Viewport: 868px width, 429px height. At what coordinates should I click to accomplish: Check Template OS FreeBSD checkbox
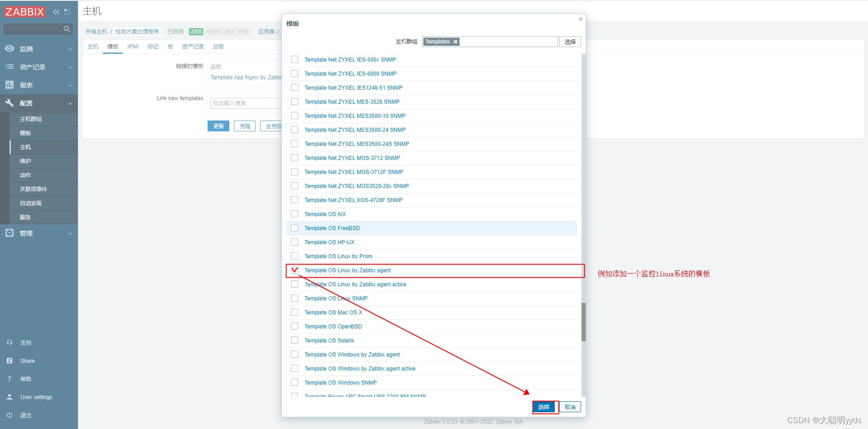click(295, 228)
